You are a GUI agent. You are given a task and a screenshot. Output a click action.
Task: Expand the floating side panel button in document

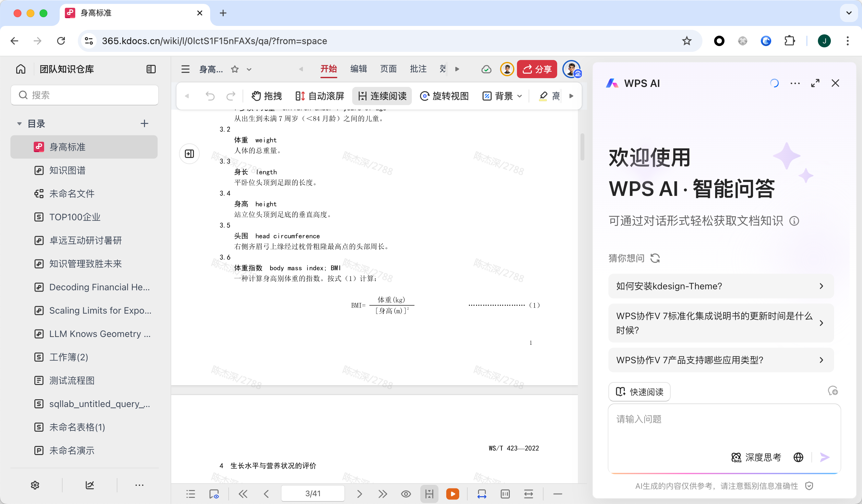(189, 154)
